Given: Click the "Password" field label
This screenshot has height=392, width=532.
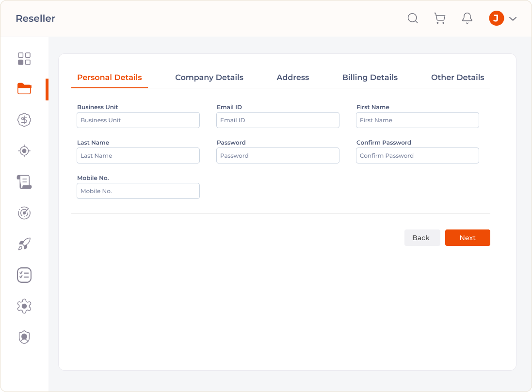Looking at the screenshot, I should pos(231,143).
